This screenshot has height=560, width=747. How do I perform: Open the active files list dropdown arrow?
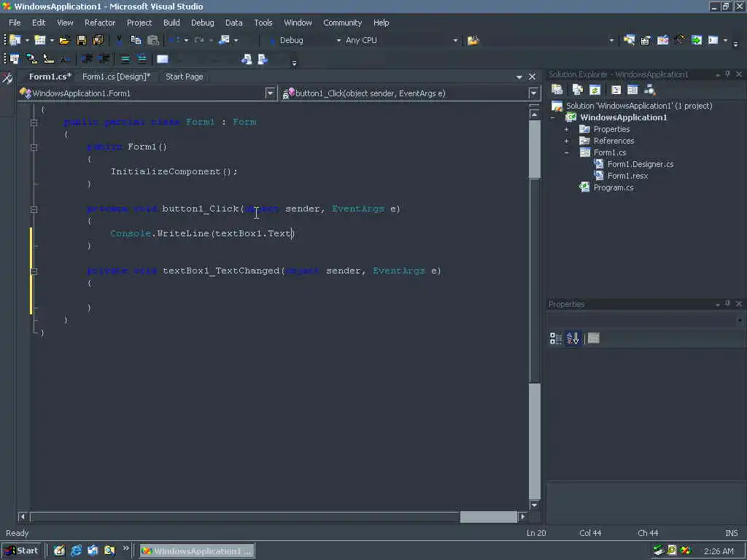(x=519, y=77)
